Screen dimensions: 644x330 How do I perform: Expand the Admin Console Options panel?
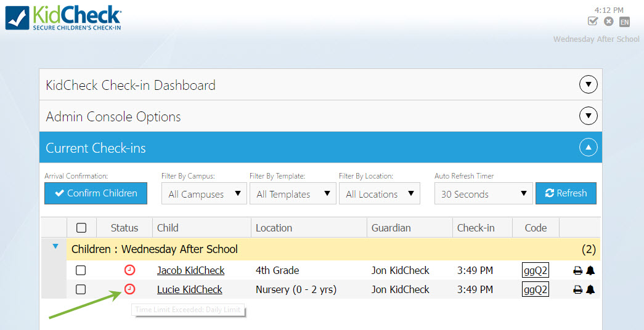588,116
